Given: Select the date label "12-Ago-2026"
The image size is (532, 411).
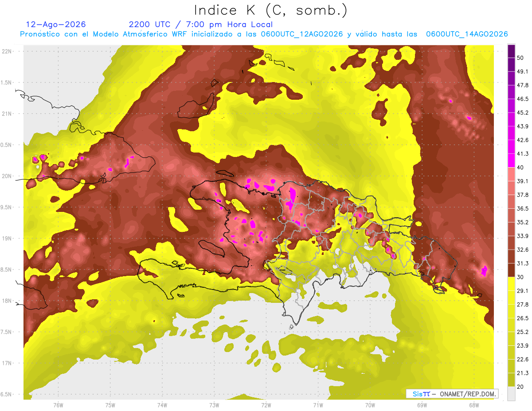Looking at the screenshot, I should pyautogui.click(x=56, y=24).
